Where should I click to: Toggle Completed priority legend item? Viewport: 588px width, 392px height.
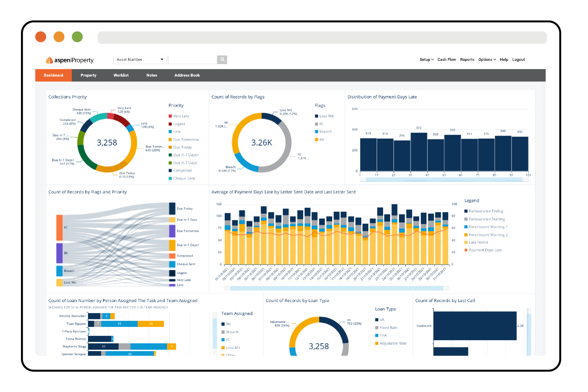(180, 170)
